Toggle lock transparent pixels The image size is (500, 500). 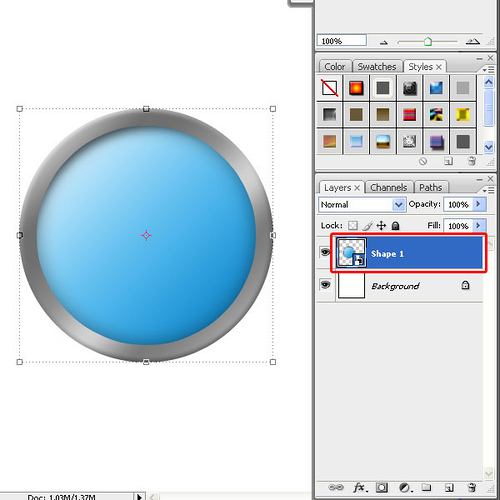tap(353, 226)
